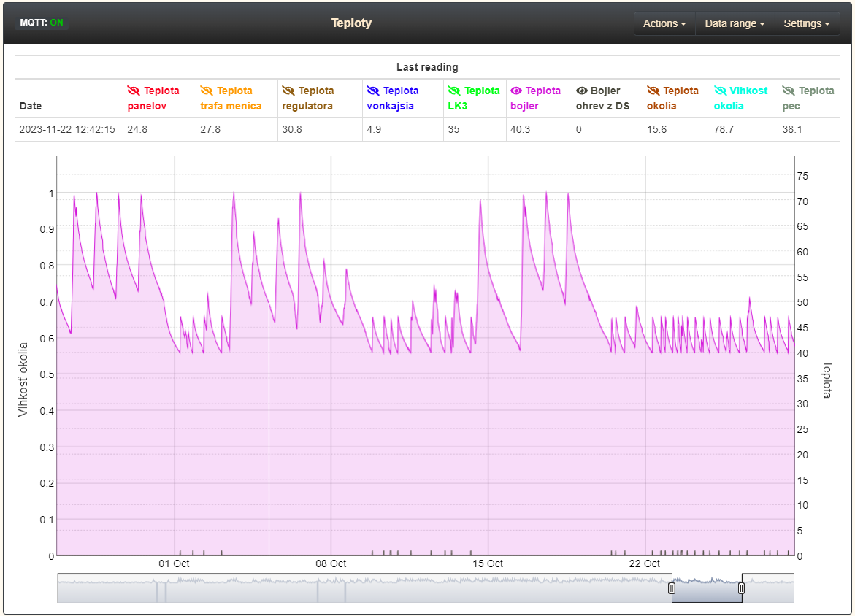Expand the Data range dropdown
Viewport: 855px width, 616px height.
(x=735, y=23)
